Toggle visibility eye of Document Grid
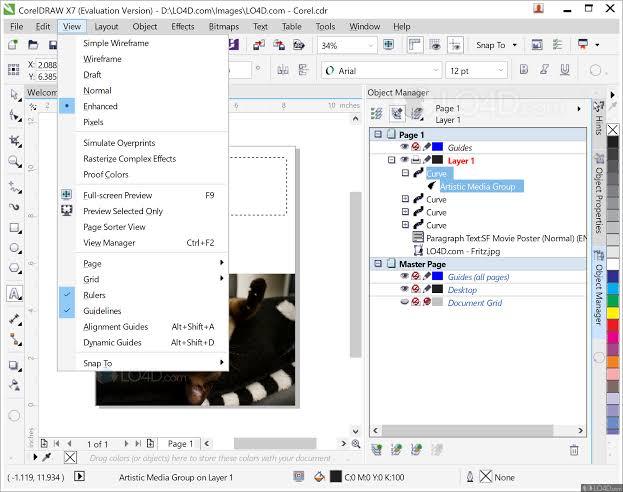The width and height of the screenshot is (623, 492). click(404, 302)
